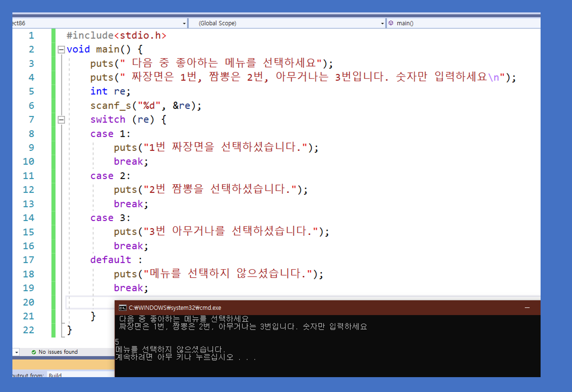Viewport: 572px width, 392px height.
Task: Click console line starting '짜장면은 1번'
Action: tap(243, 327)
